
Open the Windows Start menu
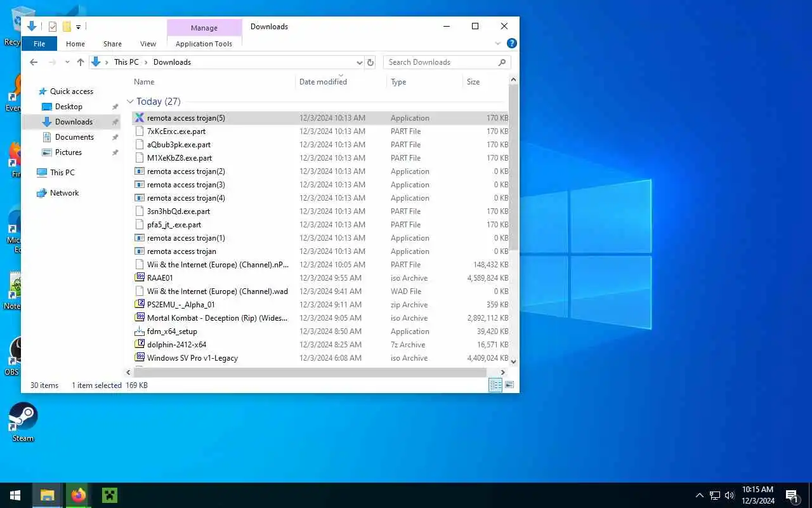pos(15,495)
